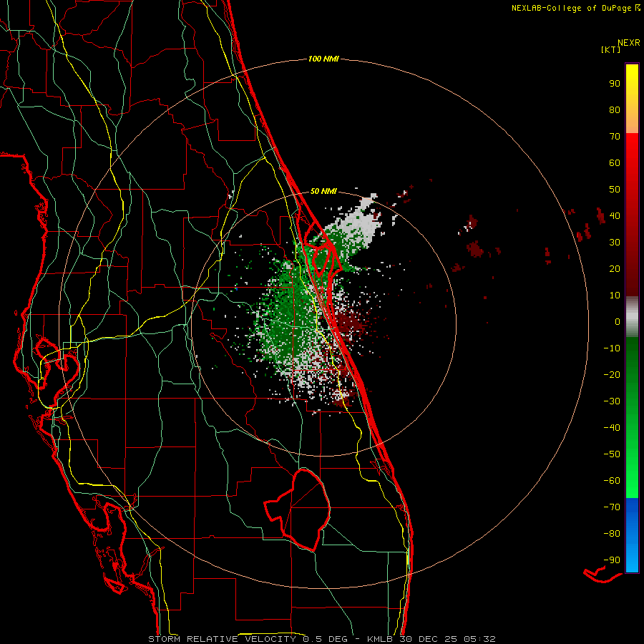Screen dimensions: 644x644
Task: Click the positive 60 knot scale label
Action: point(615,162)
